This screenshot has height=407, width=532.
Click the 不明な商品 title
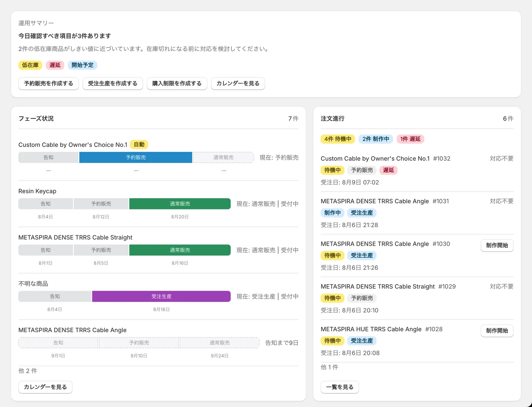pyautogui.click(x=33, y=284)
